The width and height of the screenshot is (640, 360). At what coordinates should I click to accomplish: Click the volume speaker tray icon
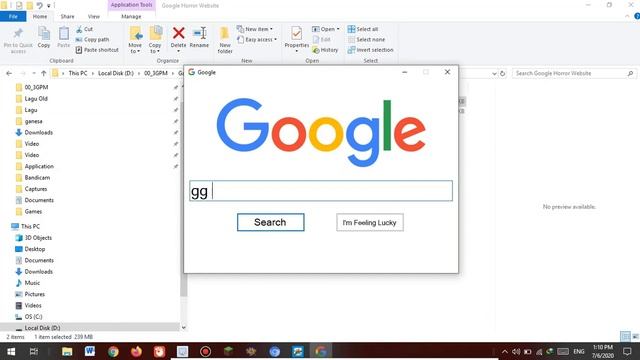tap(516, 351)
